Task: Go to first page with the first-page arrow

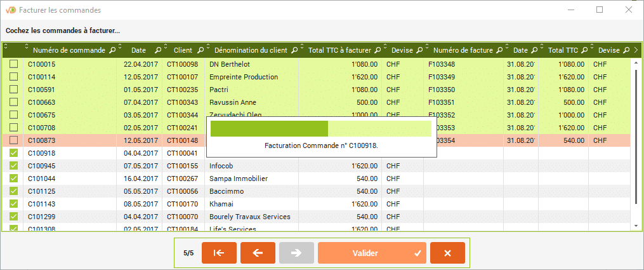Action: tap(219, 253)
